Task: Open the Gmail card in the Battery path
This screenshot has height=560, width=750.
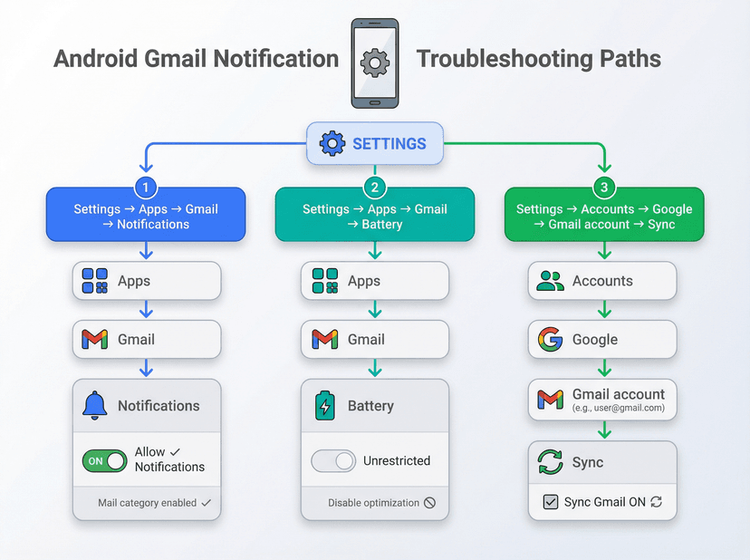Action: click(375, 339)
